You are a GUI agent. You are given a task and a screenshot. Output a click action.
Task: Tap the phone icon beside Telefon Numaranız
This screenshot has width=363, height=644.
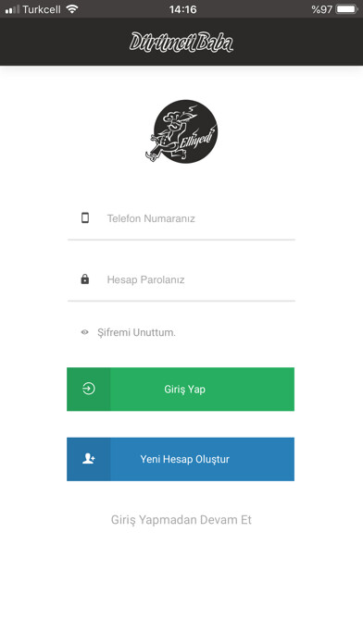[x=85, y=217]
